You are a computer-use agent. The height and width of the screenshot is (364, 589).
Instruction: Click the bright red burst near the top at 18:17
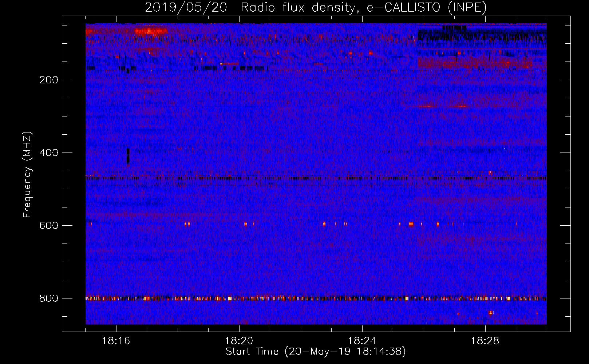[150, 31]
